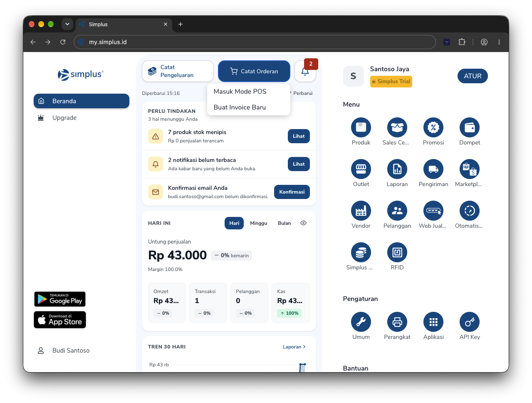Screen dimensions: 532x403
Task: Toggle profit visibility eye icon
Action: (x=303, y=223)
